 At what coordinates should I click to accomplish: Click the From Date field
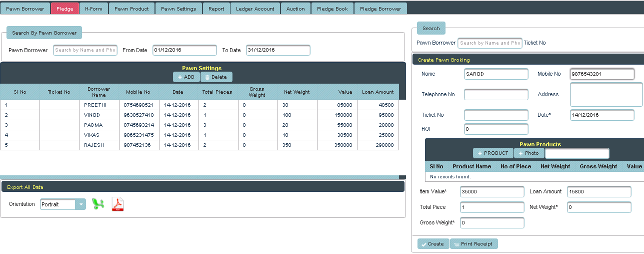tap(184, 50)
